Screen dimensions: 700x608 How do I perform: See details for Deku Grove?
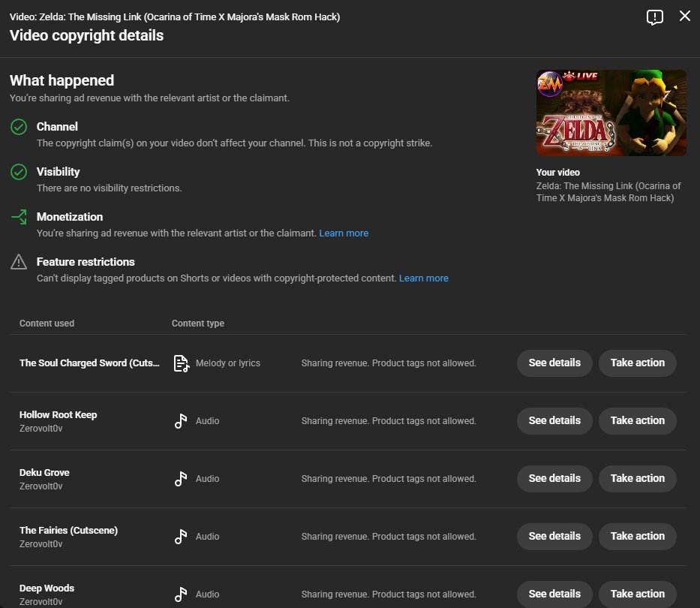(x=554, y=478)
